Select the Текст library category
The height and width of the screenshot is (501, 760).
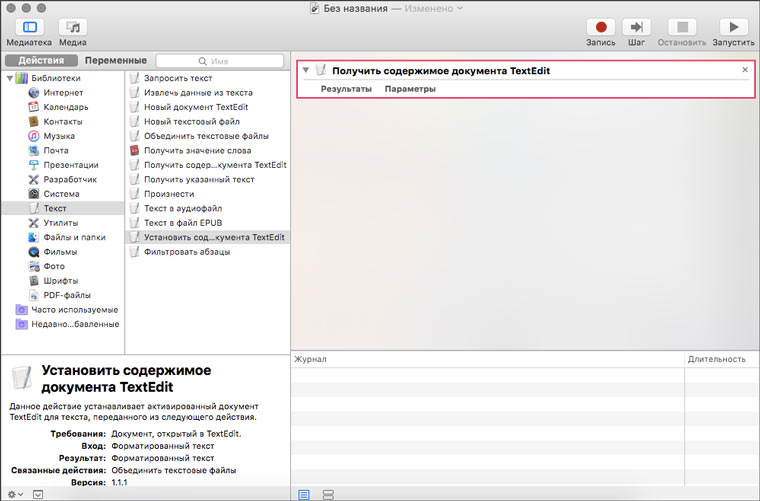pos(63,208)
